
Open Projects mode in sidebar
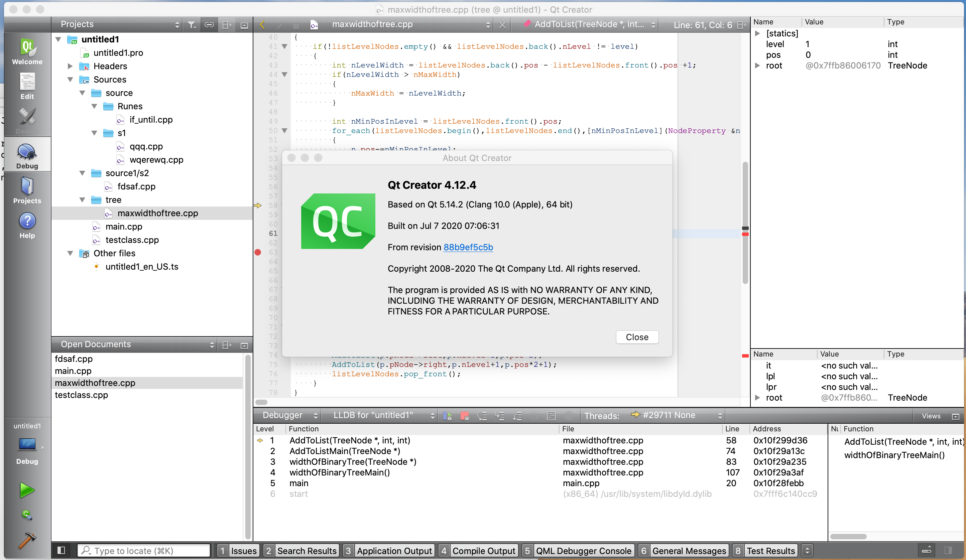click(27, 191)
